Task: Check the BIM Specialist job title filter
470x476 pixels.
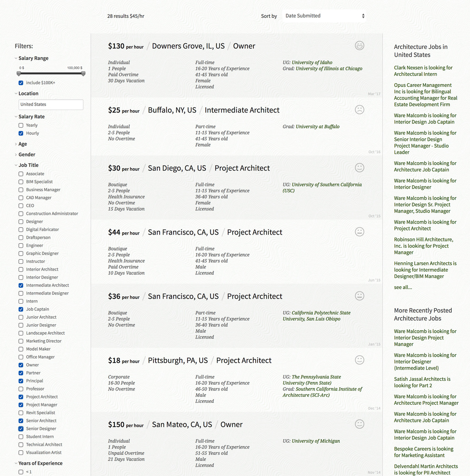Action: 21,182
